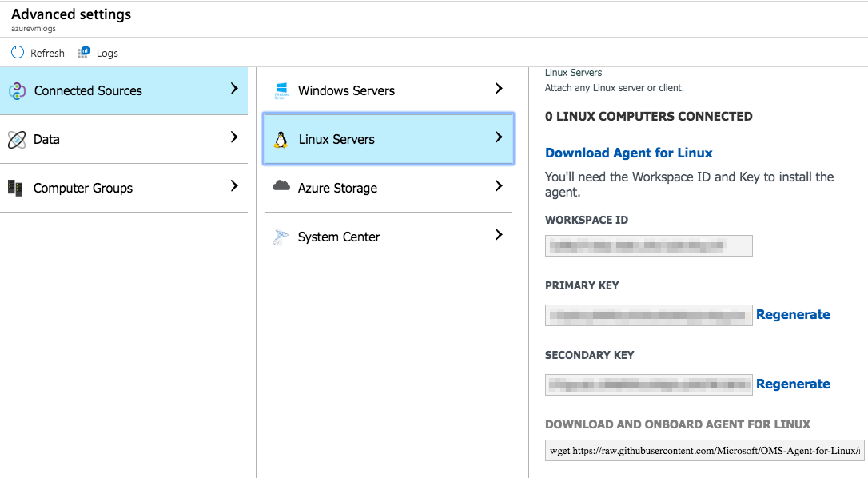Image resolution: width=868 pixels, height=478 pixels.
Task: Expand Azure Storage chevron arrow
Action: coord(499,186)
